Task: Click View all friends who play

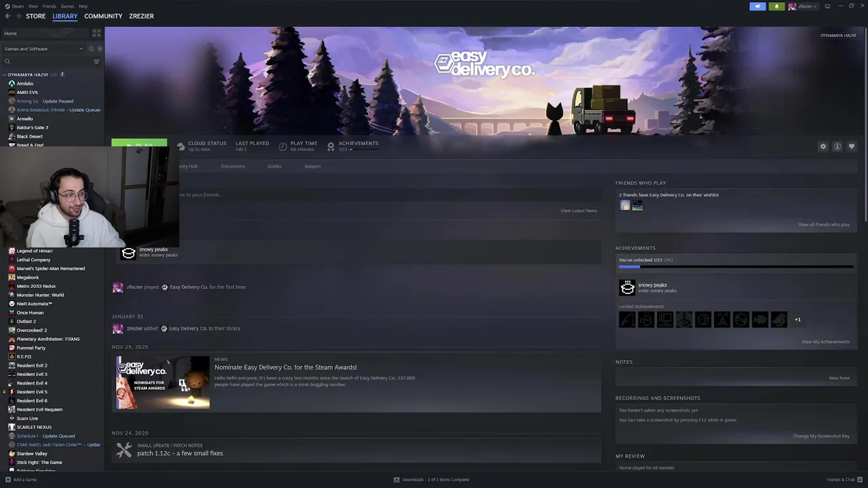Action: tap(824, 224)
